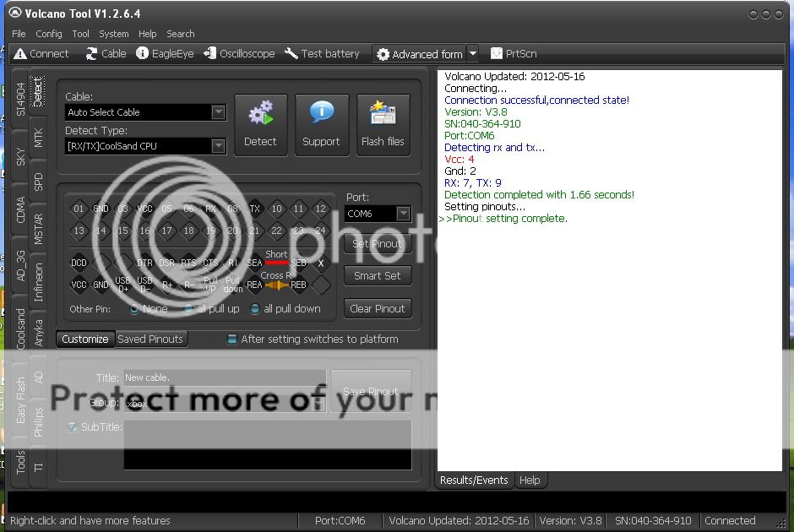Image resolution: width=794 pixels, height=532 pixels.
Task: Open the Help tab under results
Action: pyautogui.click(x=530, y=480)
